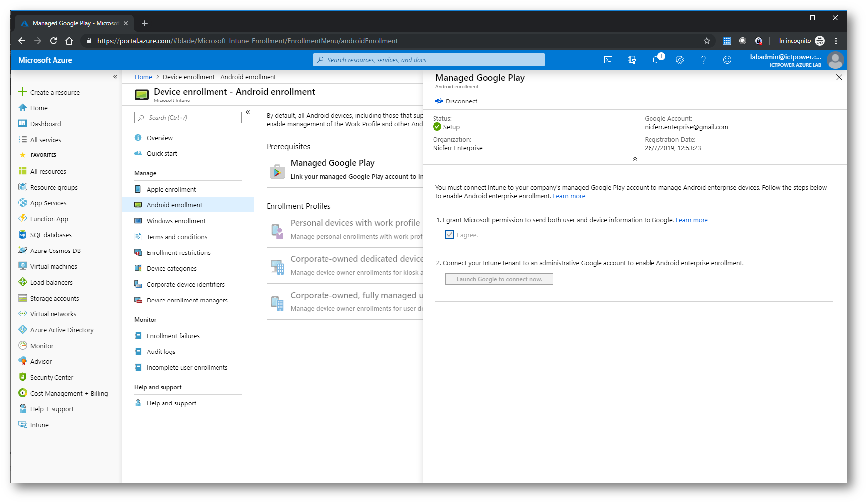Image resolution: width=868 pixels, height=504 pixels.
Task: Open a new browser tab
Action: point(145,23)
